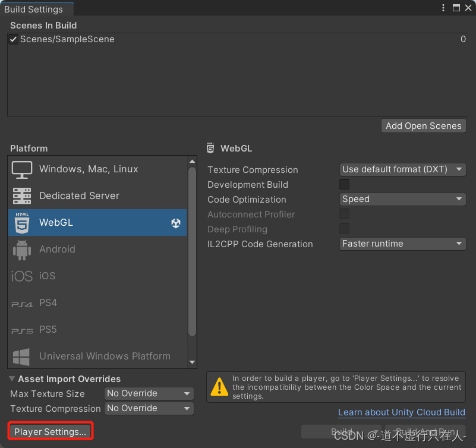Click the yellow warning triangle icon
Image resolution: width=476 pixels, height=448 pixels.
point(219,387)
